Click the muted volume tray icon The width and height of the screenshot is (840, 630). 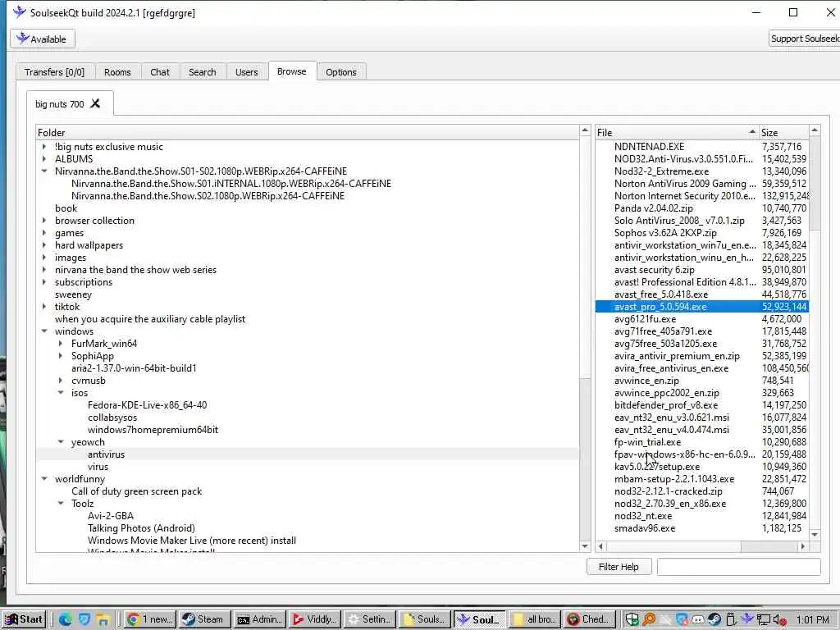[779, 620]
